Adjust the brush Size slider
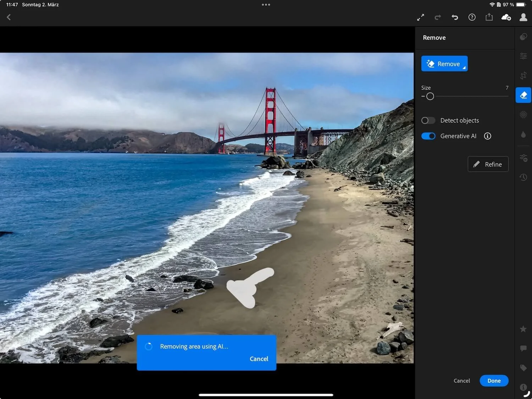 (x=430, y=96)
